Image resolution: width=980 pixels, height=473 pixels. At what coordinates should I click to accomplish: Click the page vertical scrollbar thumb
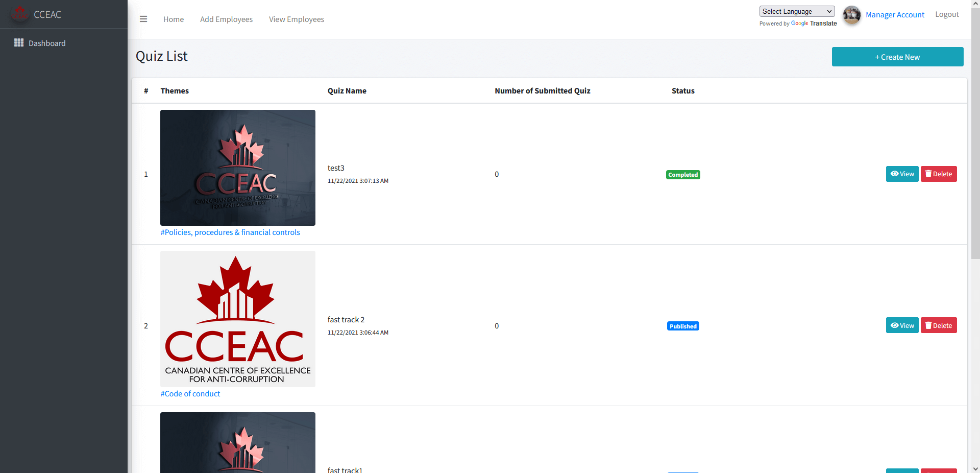(x=975, y=134)
